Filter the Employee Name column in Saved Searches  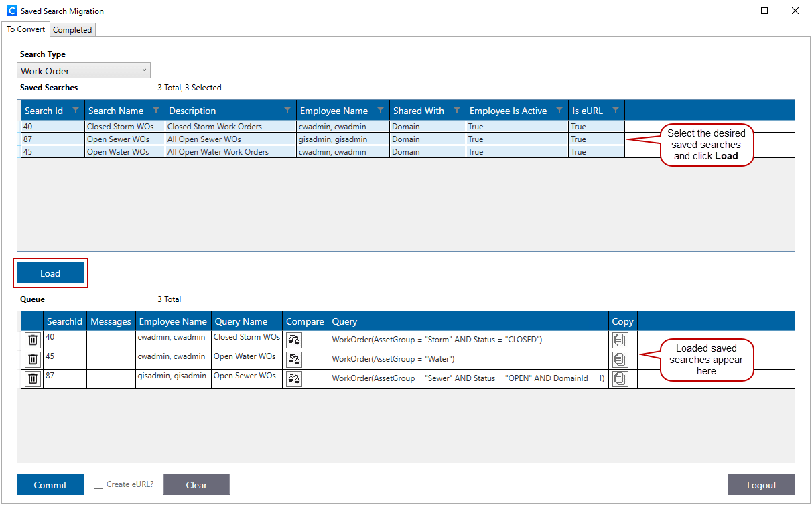(381, 111)
